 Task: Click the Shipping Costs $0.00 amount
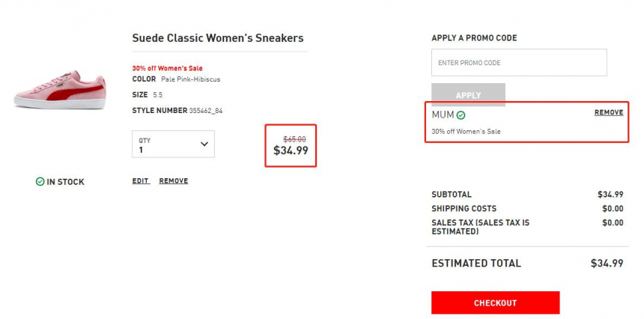[x=613, y=209]
